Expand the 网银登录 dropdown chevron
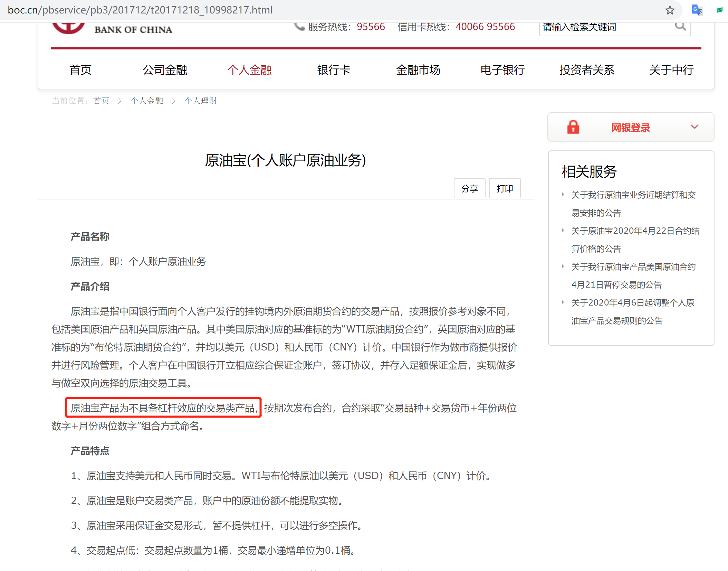 point(695,127)
